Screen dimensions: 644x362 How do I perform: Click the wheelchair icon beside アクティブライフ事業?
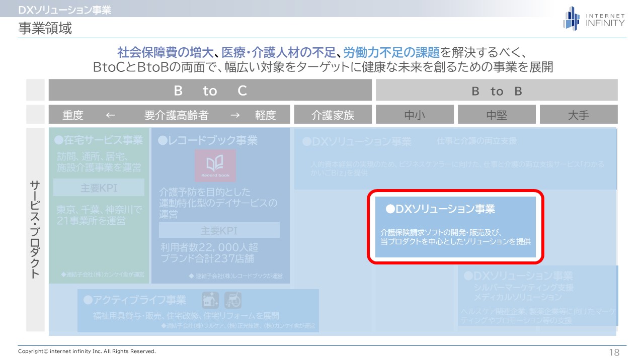click(x=233, y=300)
